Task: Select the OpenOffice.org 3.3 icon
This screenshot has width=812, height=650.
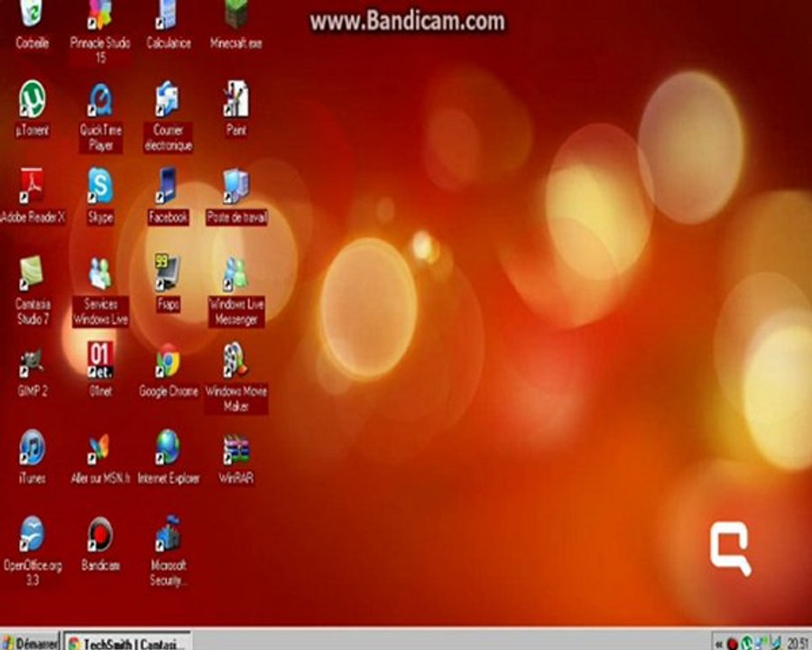Action: coord(32,534)
